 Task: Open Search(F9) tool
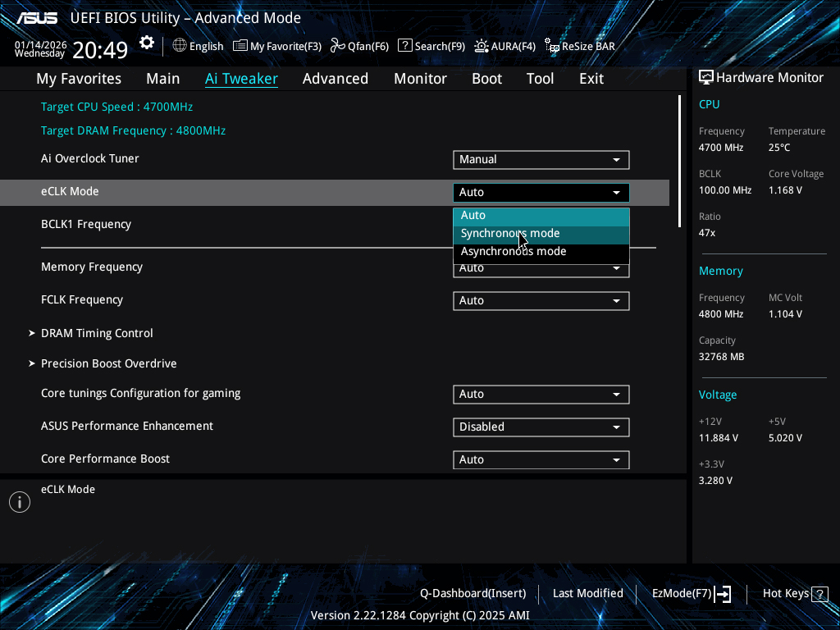[x=431, y=46]
